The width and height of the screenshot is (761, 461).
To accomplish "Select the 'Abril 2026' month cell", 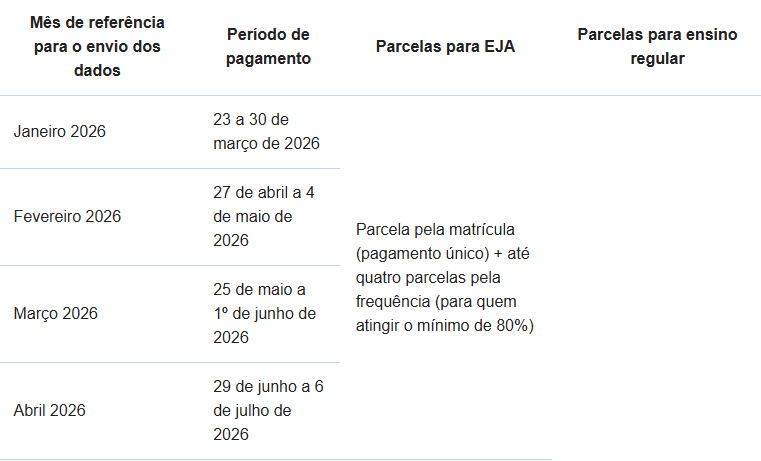I will [50, 410].
